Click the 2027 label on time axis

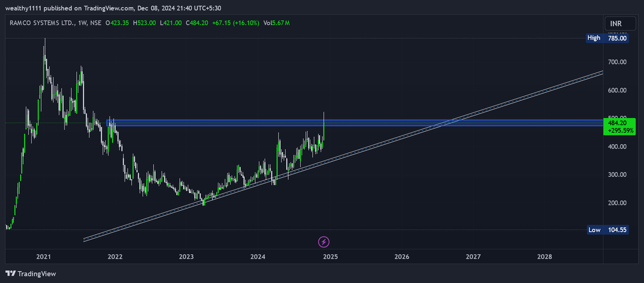point(473,257)
